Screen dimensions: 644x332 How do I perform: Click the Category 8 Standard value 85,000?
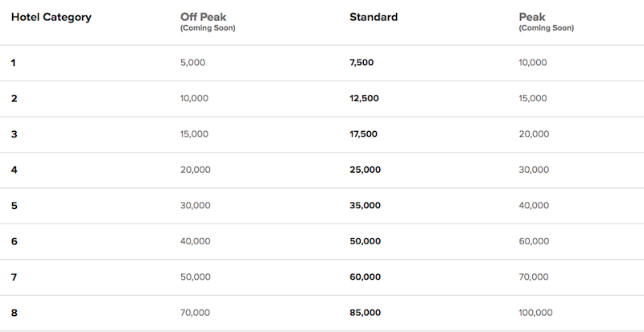point(365,312)
